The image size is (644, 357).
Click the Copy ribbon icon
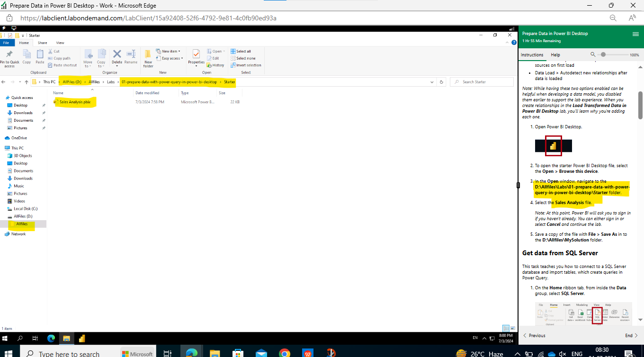pos(27,54)
